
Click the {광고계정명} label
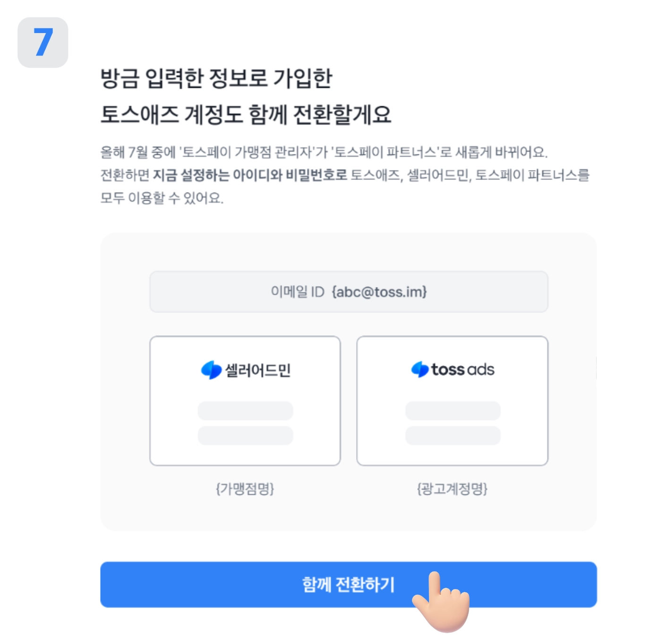coord(452,488)
